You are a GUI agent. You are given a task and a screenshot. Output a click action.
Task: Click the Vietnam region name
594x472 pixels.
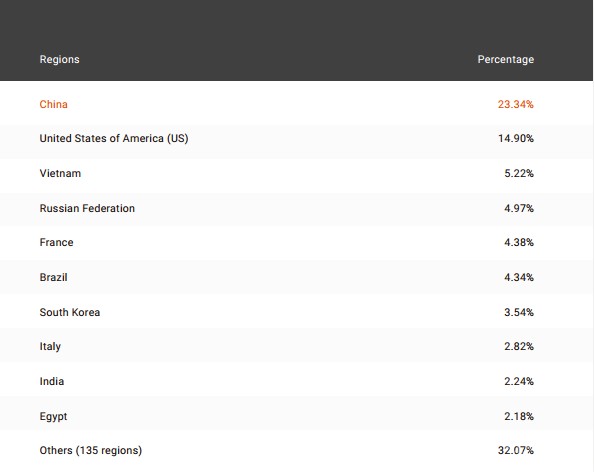click(x=60, y=173)
